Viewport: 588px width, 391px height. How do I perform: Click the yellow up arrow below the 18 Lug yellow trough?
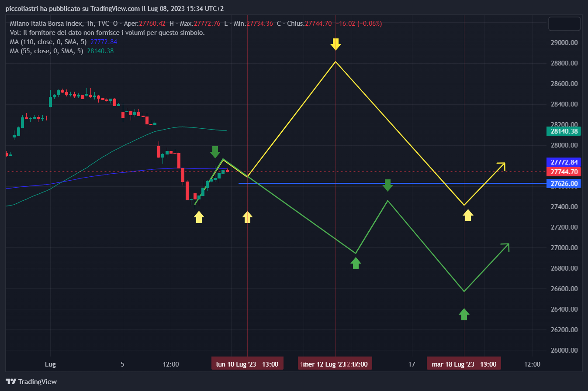coord(468,215)
